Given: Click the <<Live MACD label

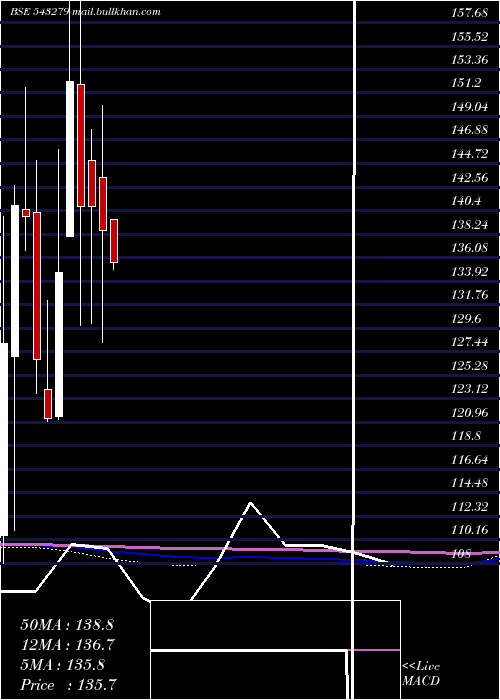Looking at the screenshot, I should [x=421, y=674].
